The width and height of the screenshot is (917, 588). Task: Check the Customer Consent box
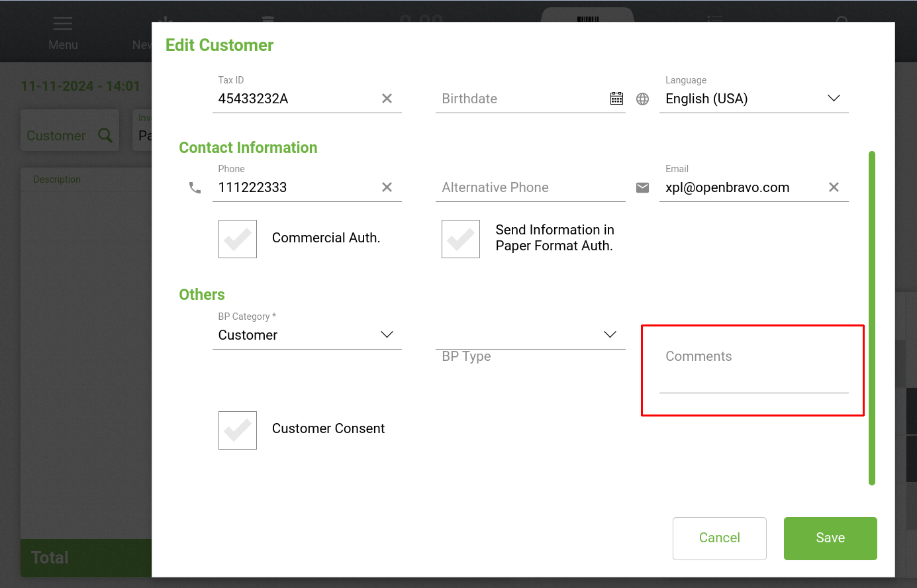point(238,430)
